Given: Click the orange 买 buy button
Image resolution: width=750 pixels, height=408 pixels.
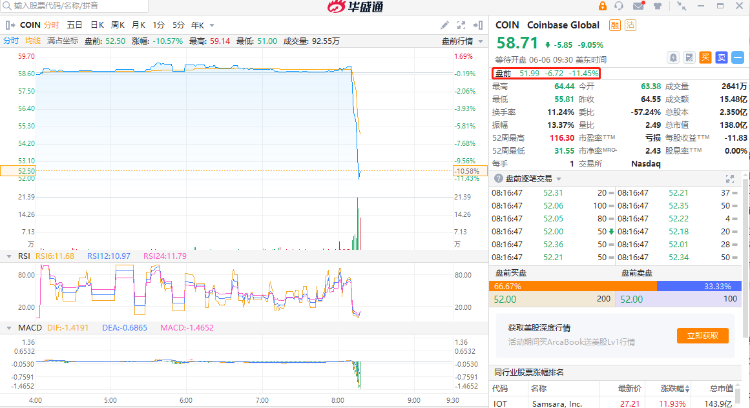Looking at the screenshot, I should point(706,58).
